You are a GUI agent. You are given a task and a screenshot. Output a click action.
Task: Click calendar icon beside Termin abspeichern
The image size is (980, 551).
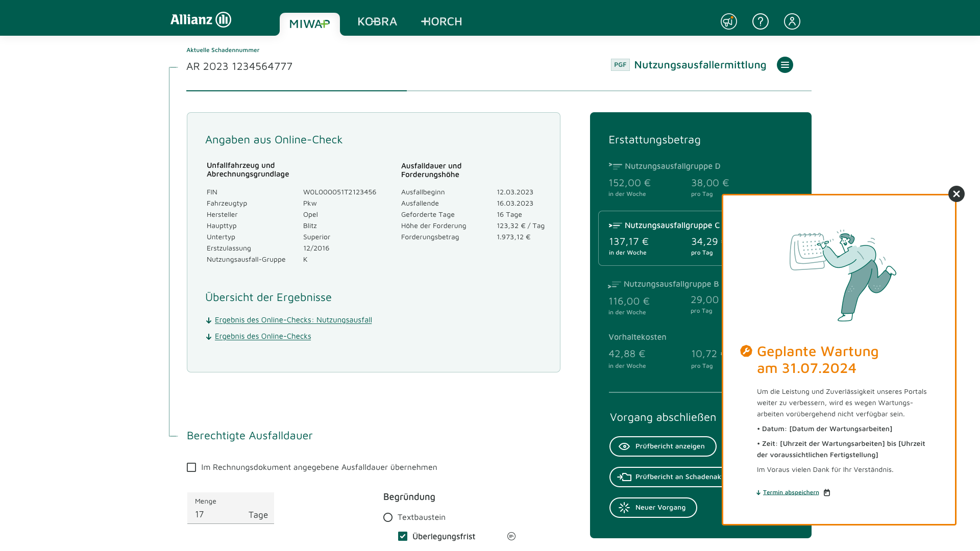point(827,492)
